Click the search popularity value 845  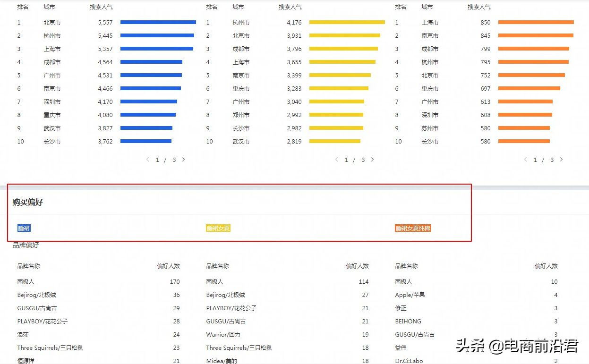(x=486, y=36)
